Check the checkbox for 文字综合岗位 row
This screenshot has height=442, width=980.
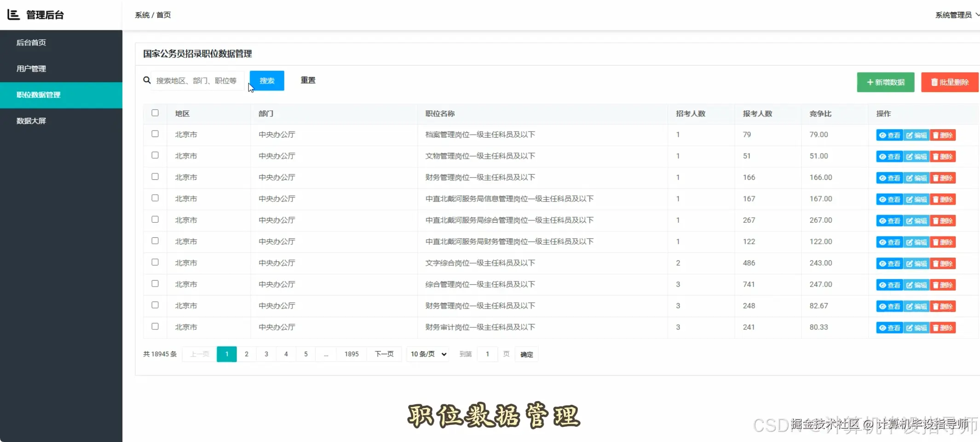click(155, 262)
